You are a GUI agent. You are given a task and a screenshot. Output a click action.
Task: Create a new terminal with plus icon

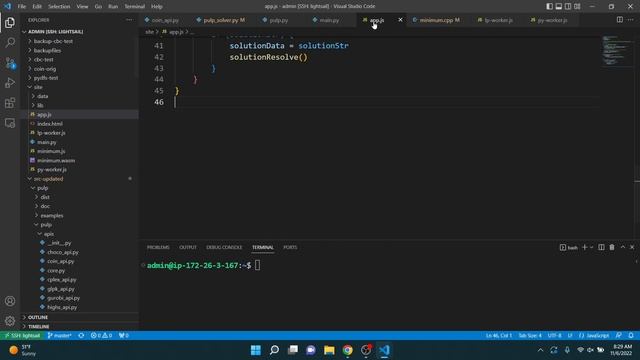click(x=584, y=247)
